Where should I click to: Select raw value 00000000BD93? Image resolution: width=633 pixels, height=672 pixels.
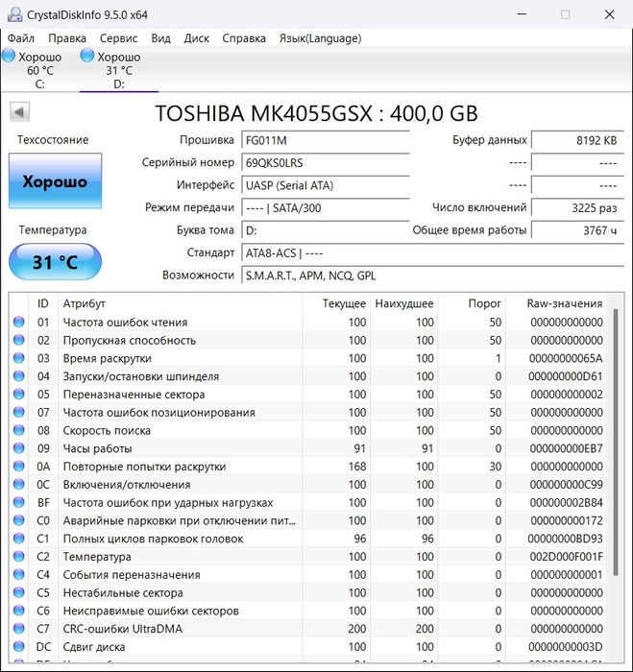click(565, 539)
